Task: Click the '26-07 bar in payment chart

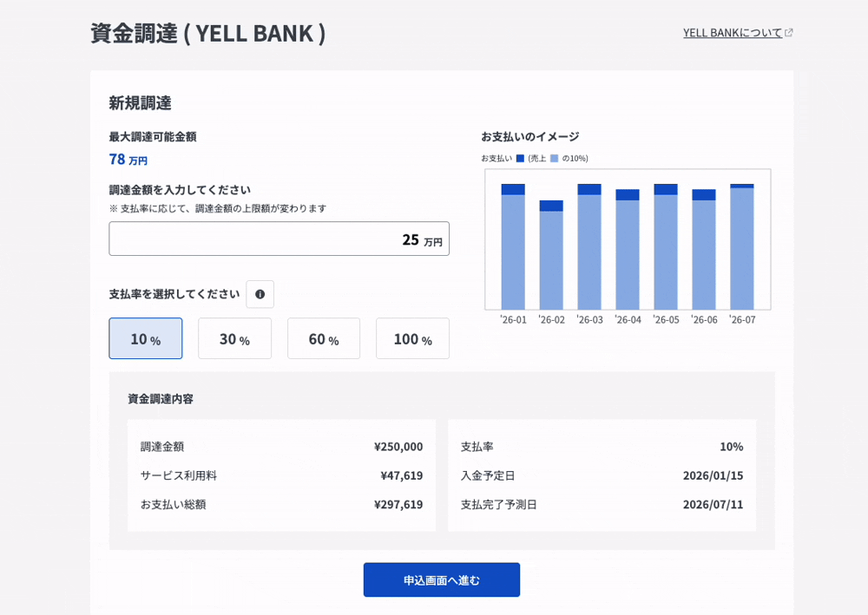Action: point(742,249)
